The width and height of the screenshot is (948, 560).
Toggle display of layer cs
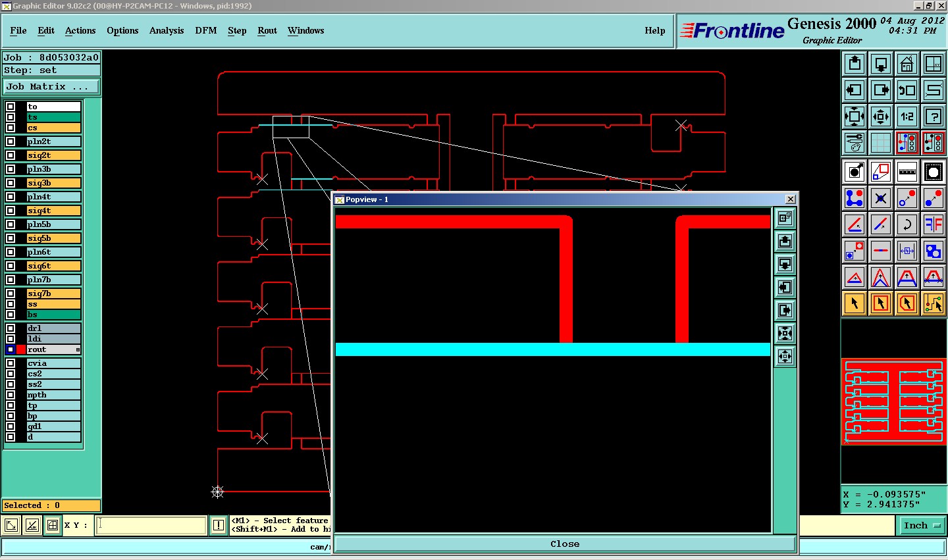(x=11, y=128)
